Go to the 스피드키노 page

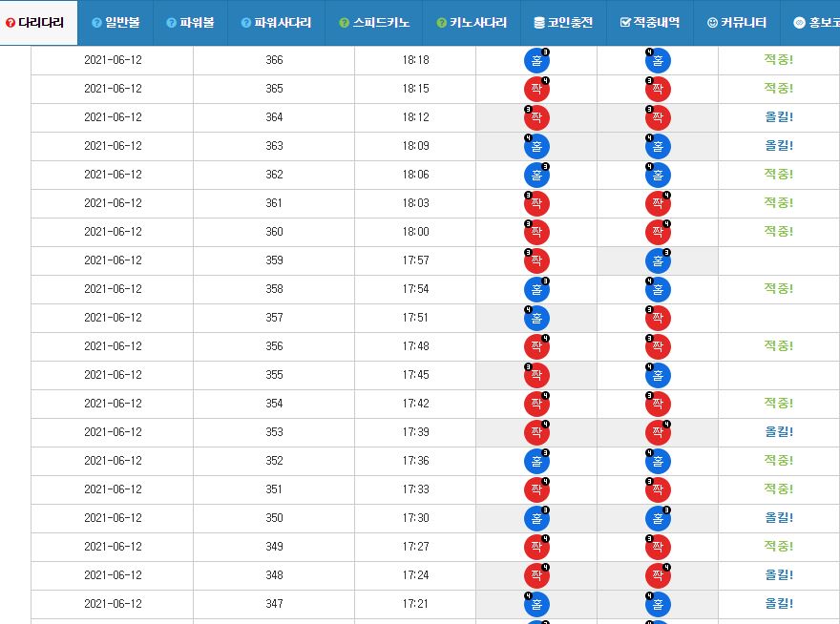point(374,23)
